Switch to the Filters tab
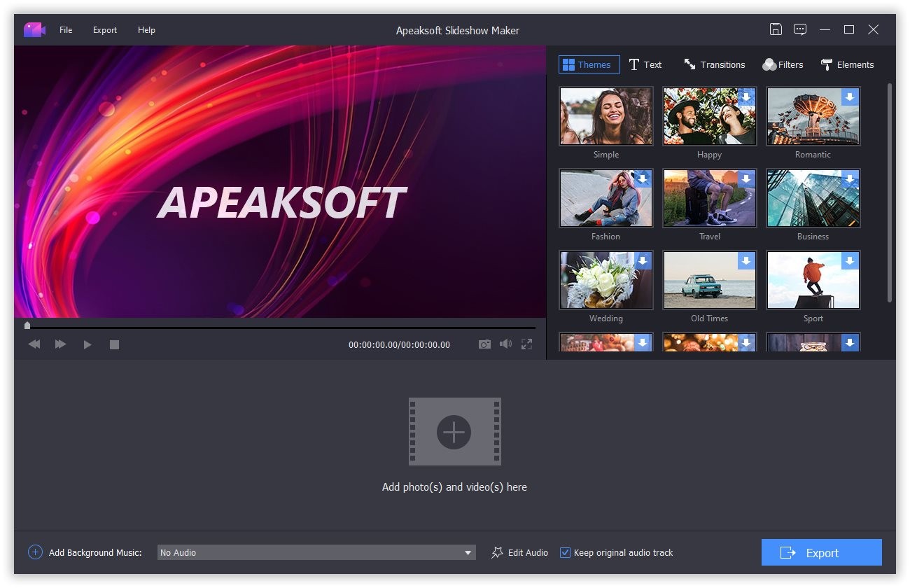The height and width of the screenshot is (588, 910). click(x=783, y=64)
